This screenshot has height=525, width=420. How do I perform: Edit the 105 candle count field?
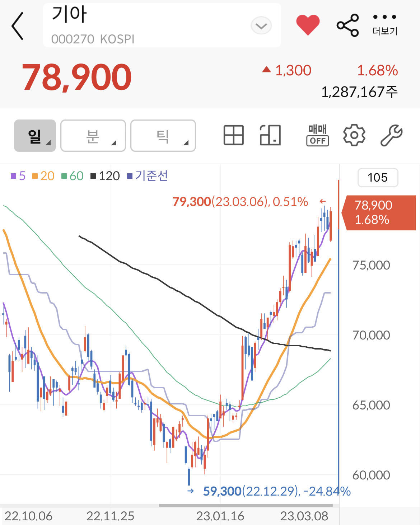click(x=378, y=178)
